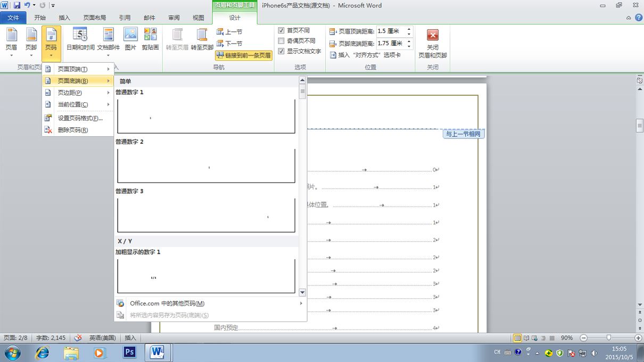Switch to the 引用 (References) tab
The width and height of the screenshot is (644, 362).
(x=125, y=18)
